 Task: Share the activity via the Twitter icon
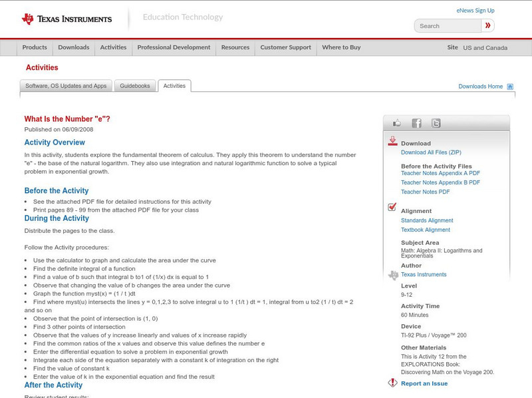tap(436, 123)
